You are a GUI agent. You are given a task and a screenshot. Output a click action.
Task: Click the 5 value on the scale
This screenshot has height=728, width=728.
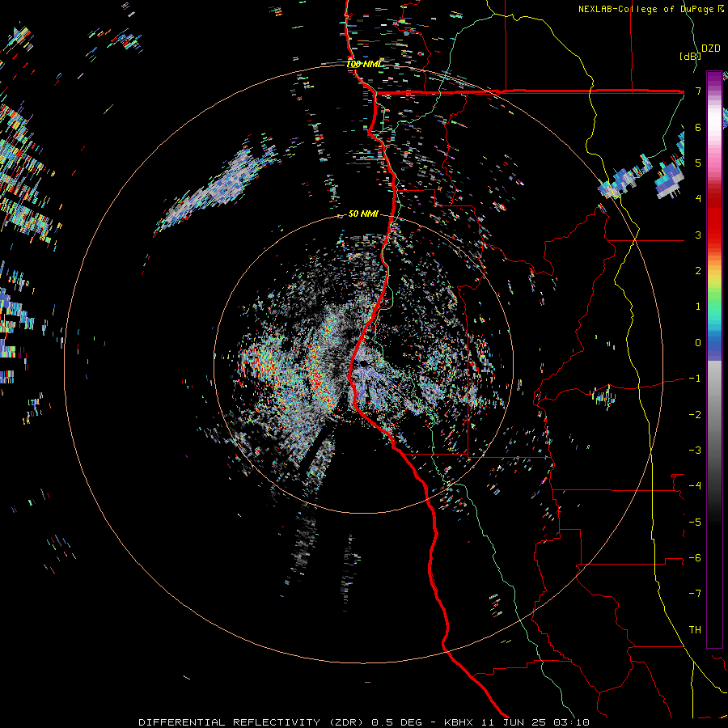[698, 163]
